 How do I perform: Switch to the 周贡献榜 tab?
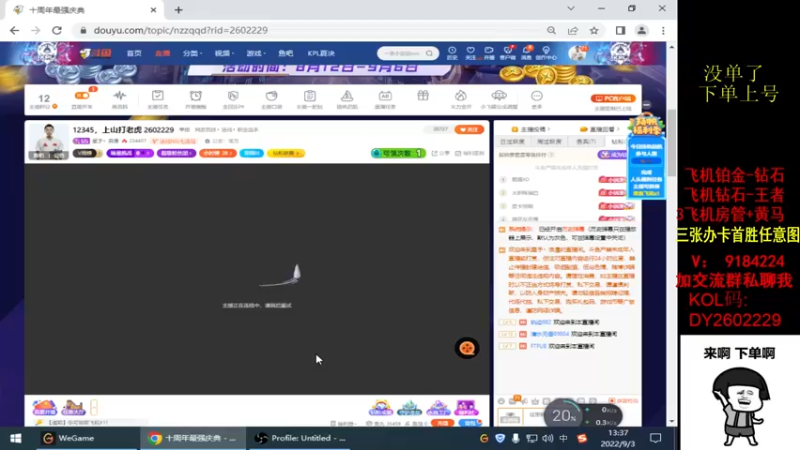point(549,142)
